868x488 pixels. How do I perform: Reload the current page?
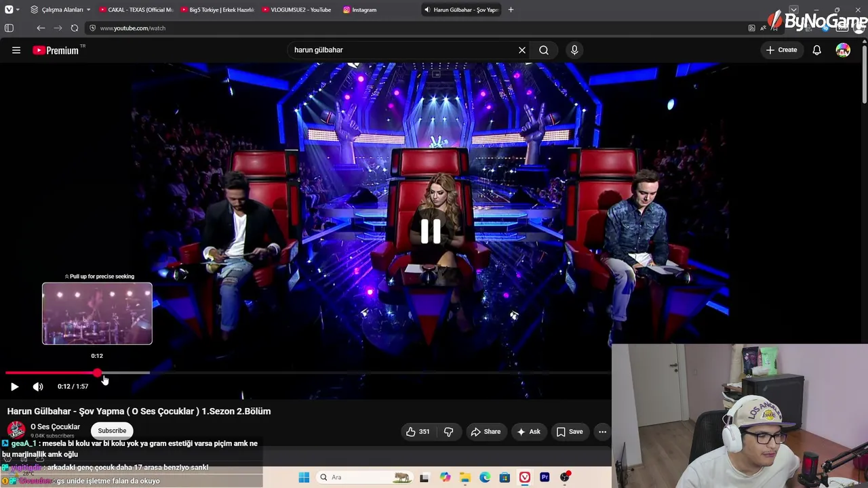pyautogui.click(x=75, y=28)
